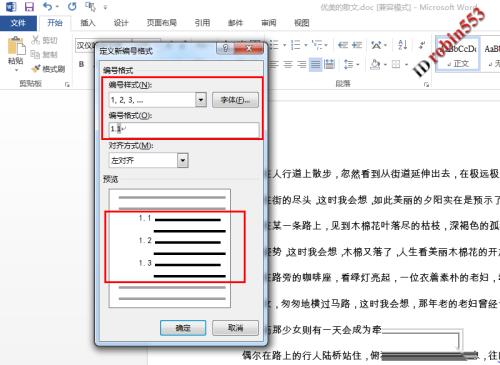Click the 确定 button
Viewport: 500px width, 365px height.
183,328
